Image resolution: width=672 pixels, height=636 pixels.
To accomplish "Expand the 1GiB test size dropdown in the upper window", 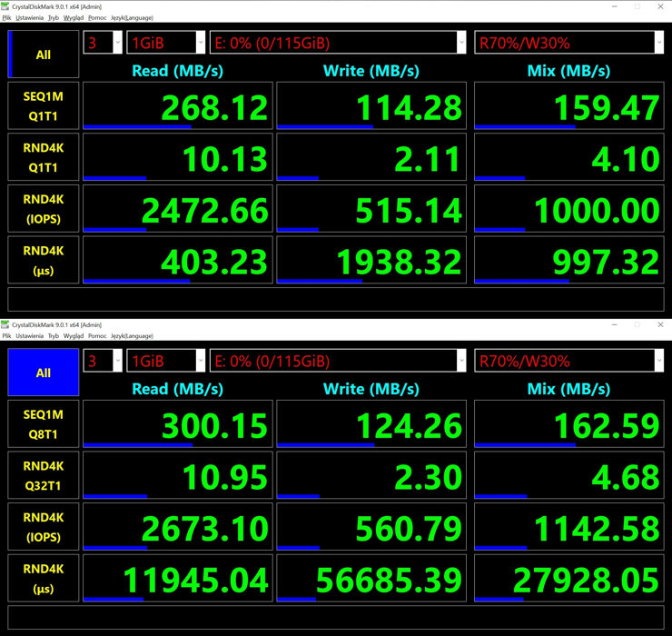I will pyautogui.click(x=166, y=43).
